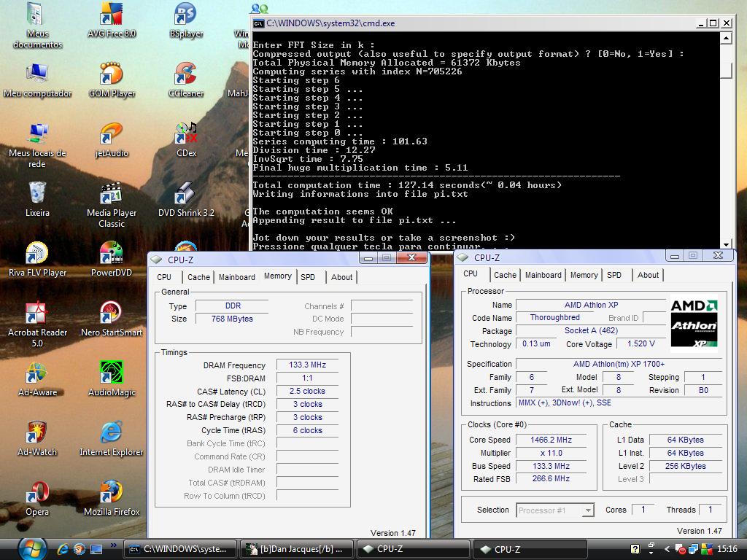Select the Meu computador desktop icon

(x=37, y=80)
